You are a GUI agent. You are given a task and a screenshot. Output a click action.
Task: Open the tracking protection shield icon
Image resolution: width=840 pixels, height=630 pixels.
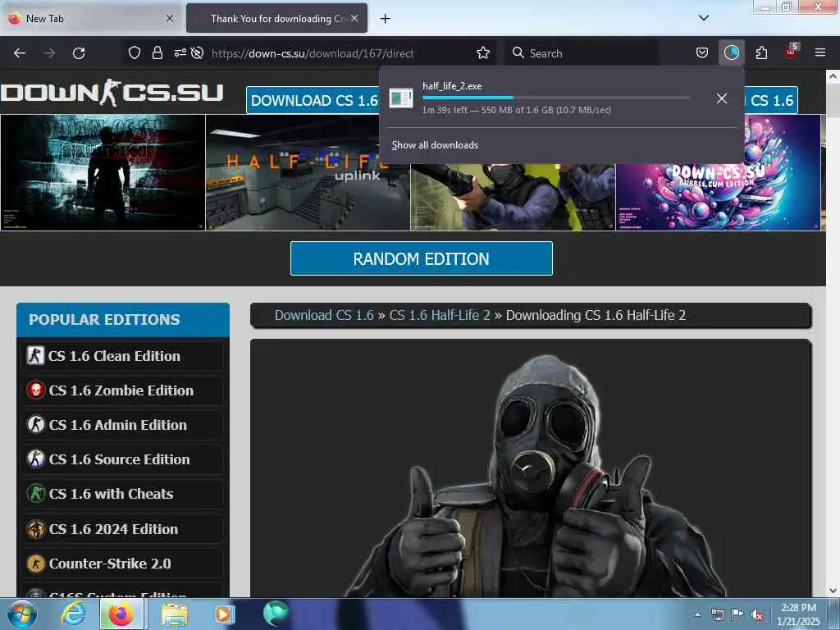(x=135, y=52)
